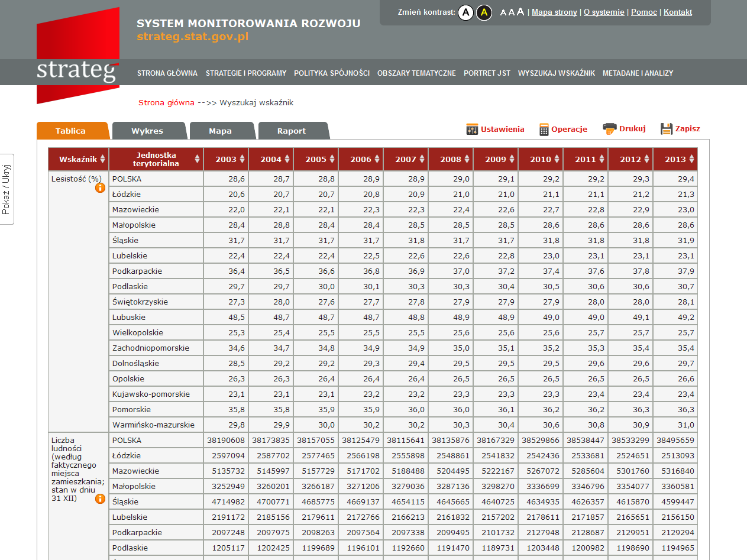Sort the 2009 column

click(x=512, y=159)
